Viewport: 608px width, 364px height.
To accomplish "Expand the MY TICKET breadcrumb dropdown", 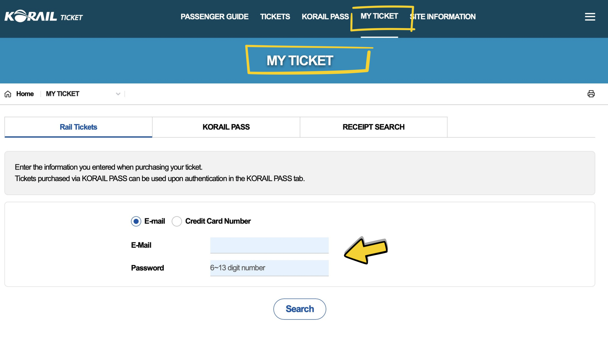I will pyautogui.click(x=118, y=94).
